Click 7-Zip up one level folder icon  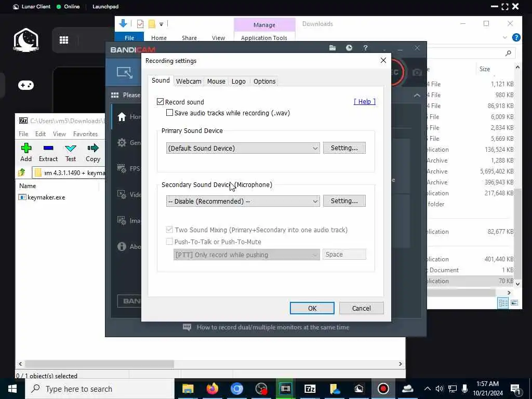22,172
